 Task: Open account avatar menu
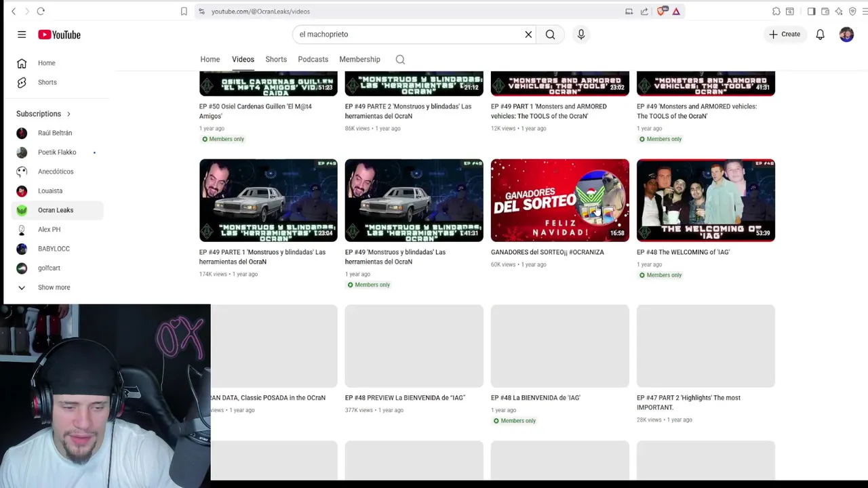pyautogui.click(x=846, y=35)
